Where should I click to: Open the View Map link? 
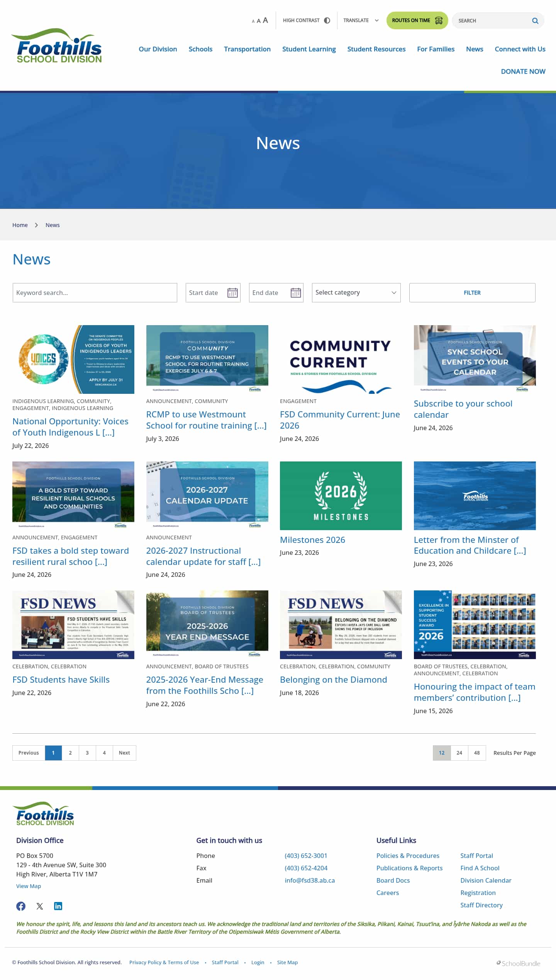(x=29, y=886)
